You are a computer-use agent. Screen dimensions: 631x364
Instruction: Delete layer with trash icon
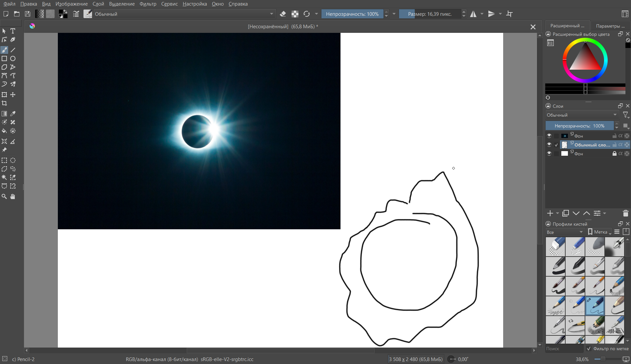(x=625, y=214)
